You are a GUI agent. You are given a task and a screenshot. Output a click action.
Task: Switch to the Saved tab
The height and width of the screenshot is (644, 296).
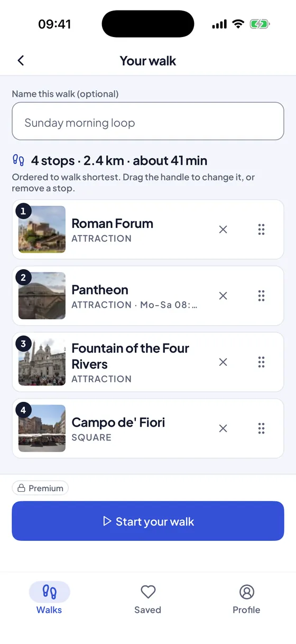click(147, 599)
